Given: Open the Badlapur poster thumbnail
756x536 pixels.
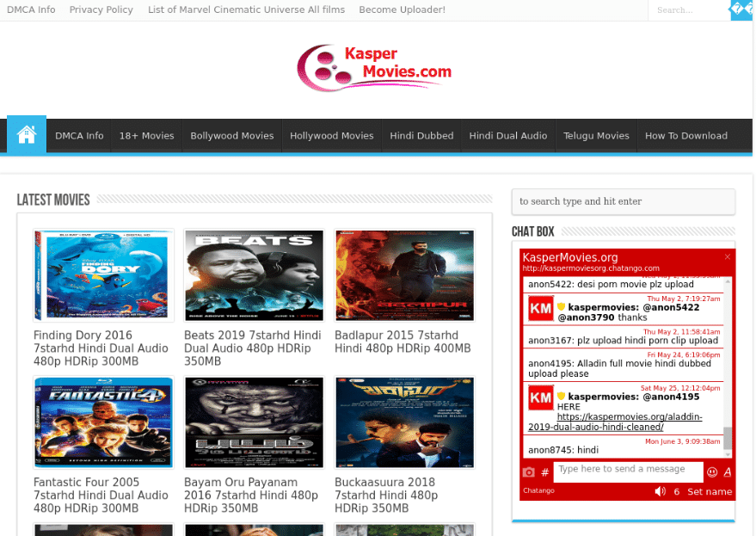Looking at the screenshot, I should click(404, 275).
